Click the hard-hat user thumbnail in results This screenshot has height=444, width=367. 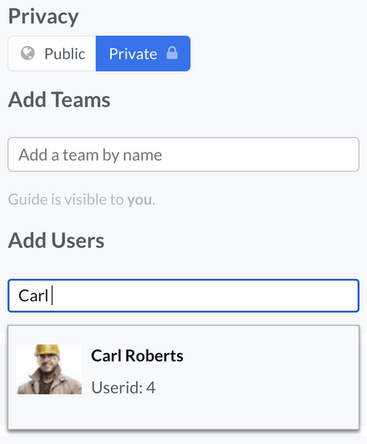point(49,369)
